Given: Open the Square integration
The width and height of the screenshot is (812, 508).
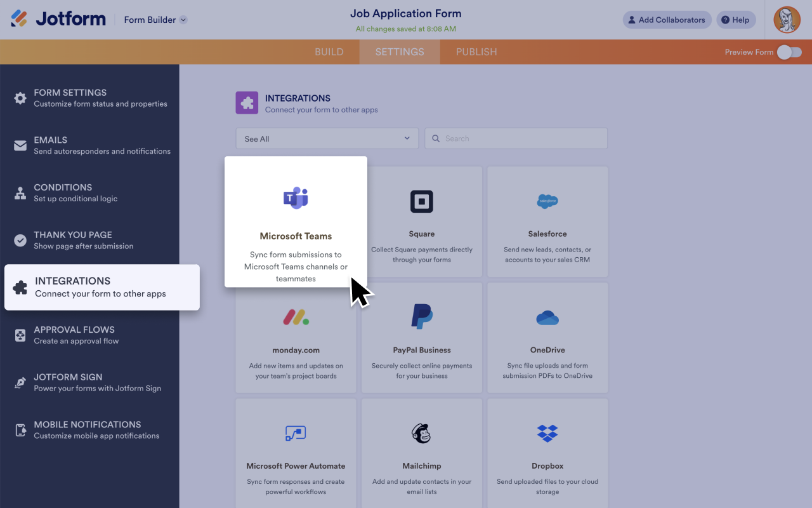Looking at the screenshot, I should pyautogui.click(x=421, y=202).
